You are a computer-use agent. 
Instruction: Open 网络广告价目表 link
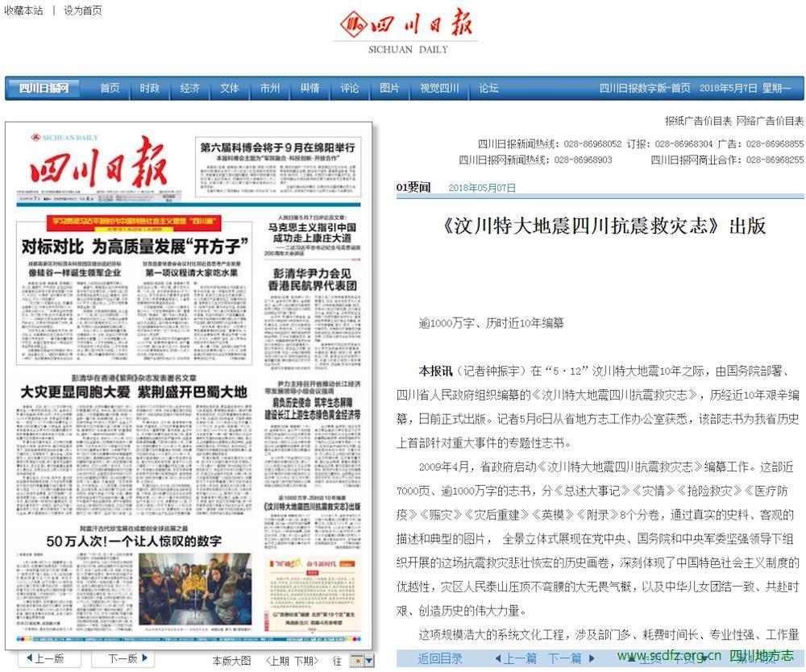tap(770, 121)
